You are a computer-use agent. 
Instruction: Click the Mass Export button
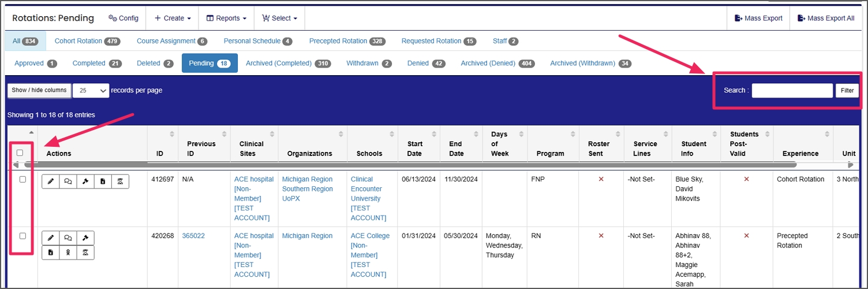(758, 18)
